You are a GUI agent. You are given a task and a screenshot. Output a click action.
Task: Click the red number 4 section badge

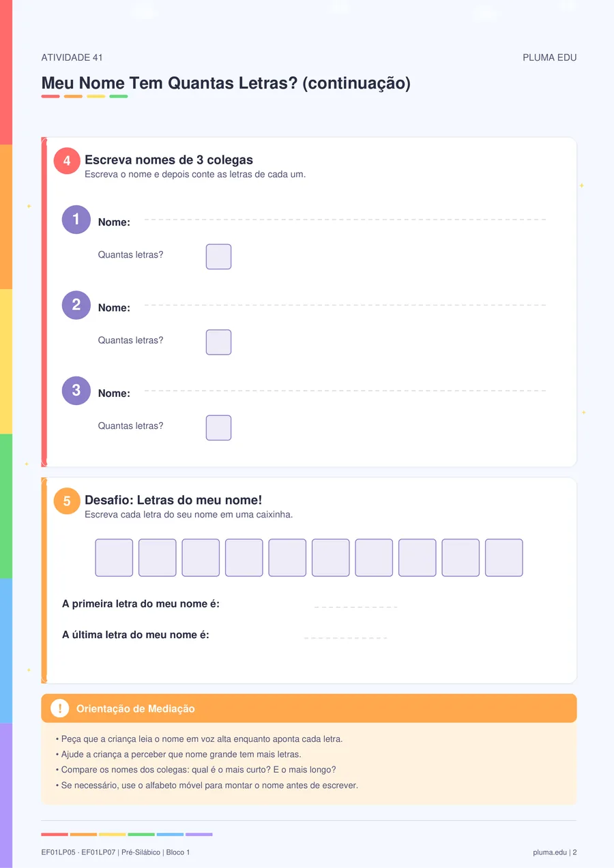[x=67, y=161]
